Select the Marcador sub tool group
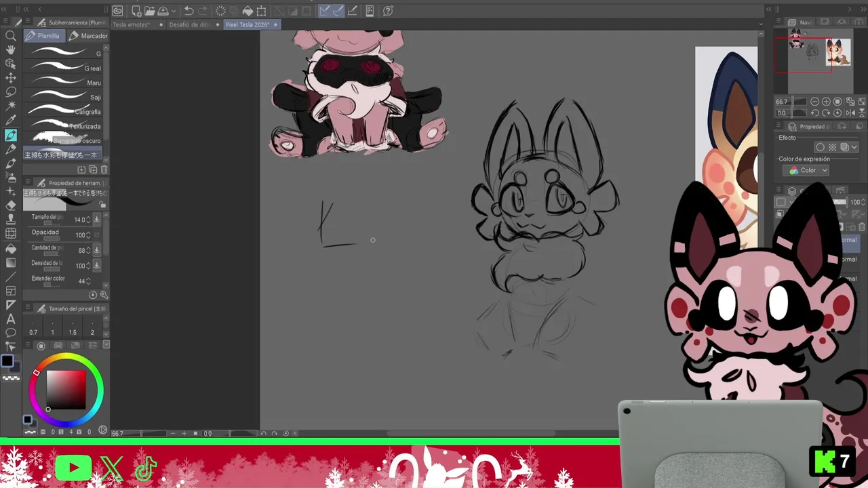868x488 pixels. [88, 35]
